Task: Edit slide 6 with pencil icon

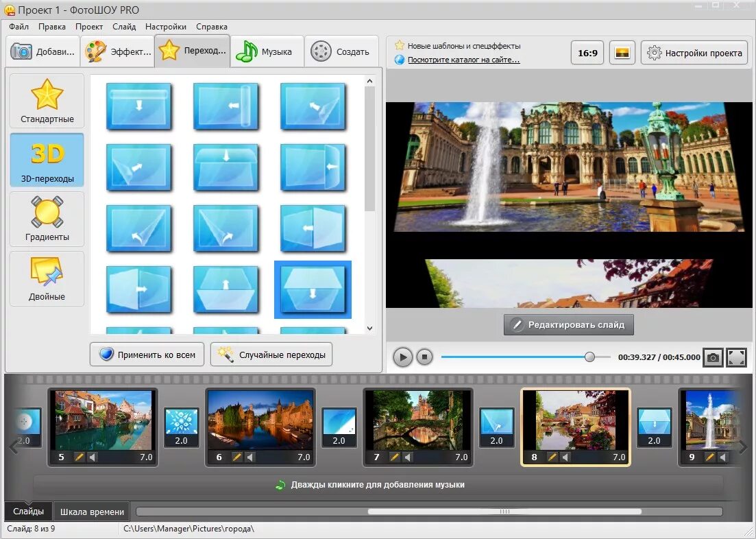Action: pyautogui.click(x=236, y=457)
